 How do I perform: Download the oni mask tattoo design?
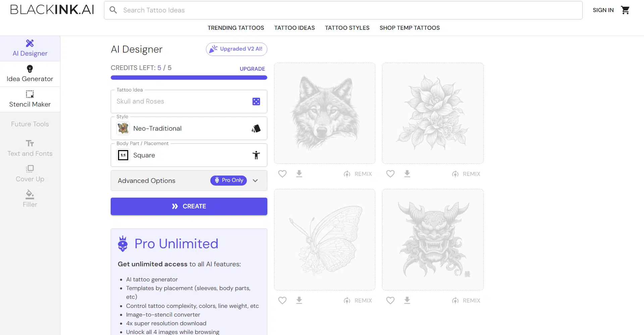[407, 300]
